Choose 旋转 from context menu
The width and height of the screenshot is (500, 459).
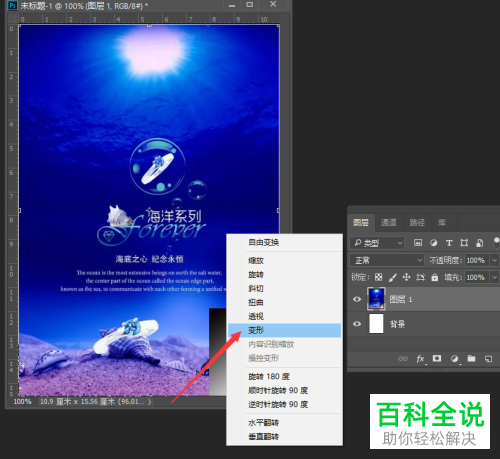pyautogui.click(x=284, y=274)
